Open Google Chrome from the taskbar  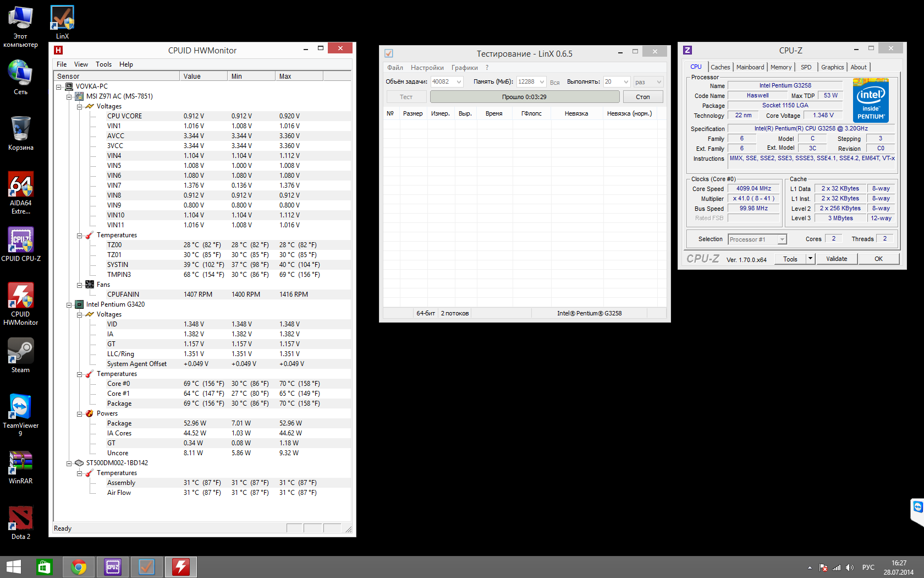(79, 567)
